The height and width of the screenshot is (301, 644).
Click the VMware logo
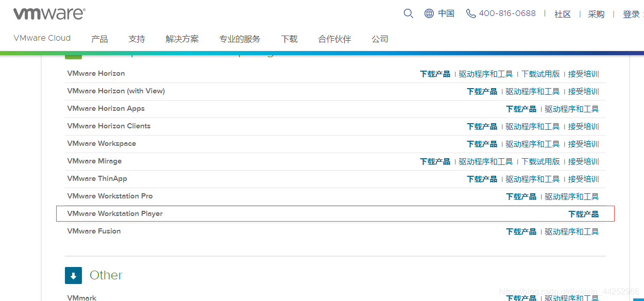(x=49, y=14)
